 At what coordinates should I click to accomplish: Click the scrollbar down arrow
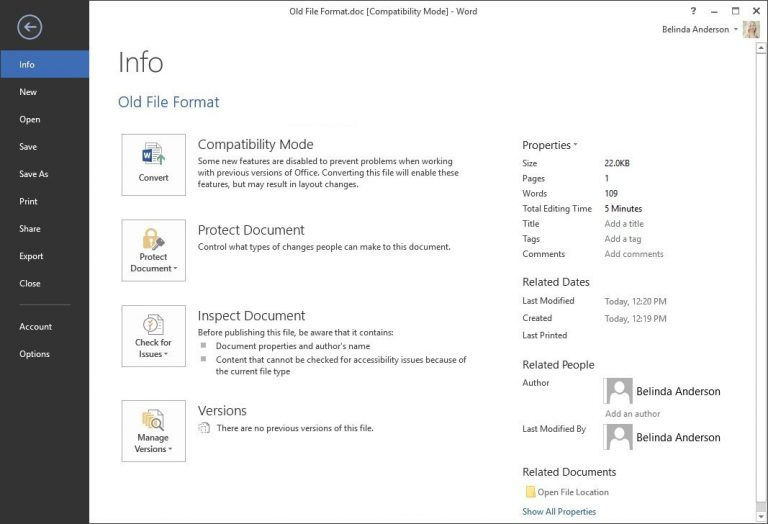761,517
